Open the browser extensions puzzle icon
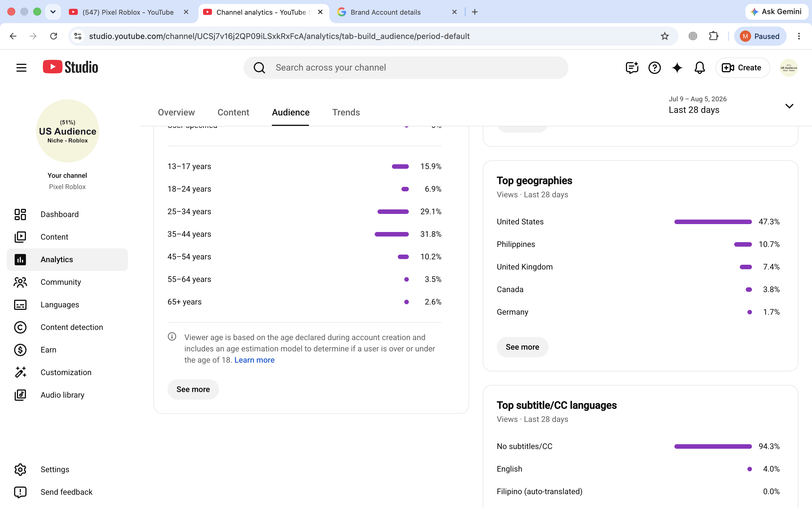Screen dimensions: 812x508 (x=714, y=36)
